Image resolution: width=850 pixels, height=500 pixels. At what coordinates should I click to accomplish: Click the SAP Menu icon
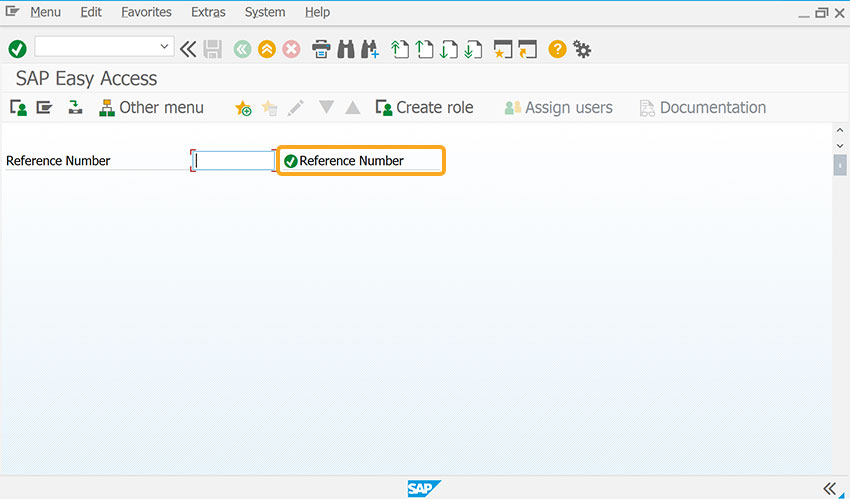tap(44, 107)
